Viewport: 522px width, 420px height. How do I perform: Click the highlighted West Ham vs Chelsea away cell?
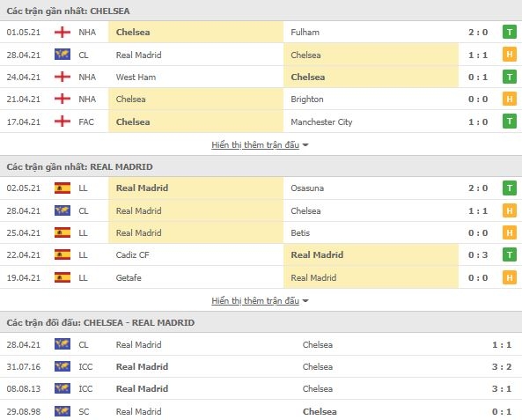pos(371,77)
